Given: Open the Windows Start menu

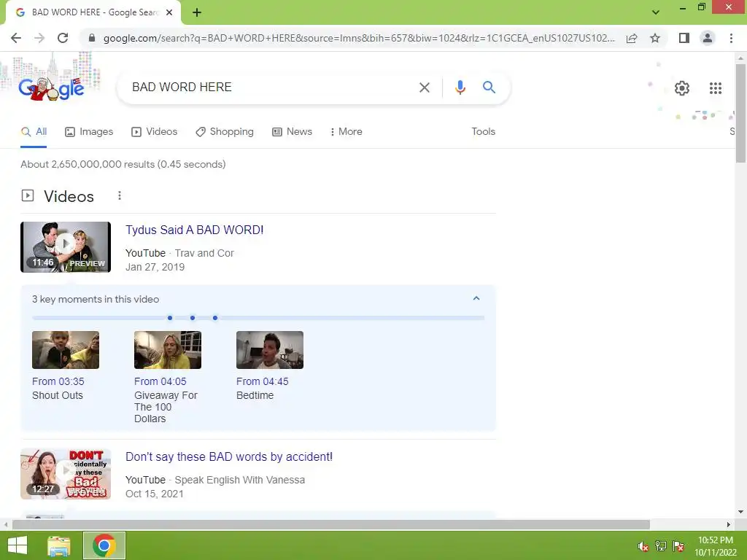Looking at the screenshot, I should pos(18,545).
